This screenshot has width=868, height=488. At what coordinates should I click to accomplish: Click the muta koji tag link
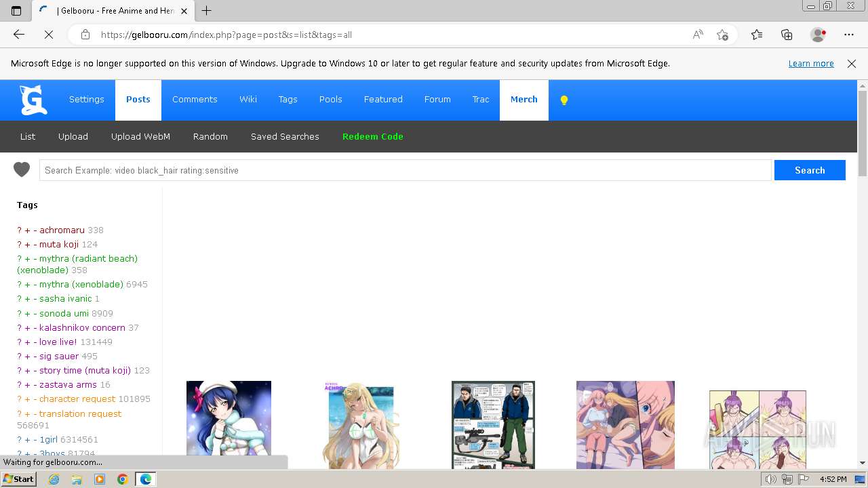point(59,244)
